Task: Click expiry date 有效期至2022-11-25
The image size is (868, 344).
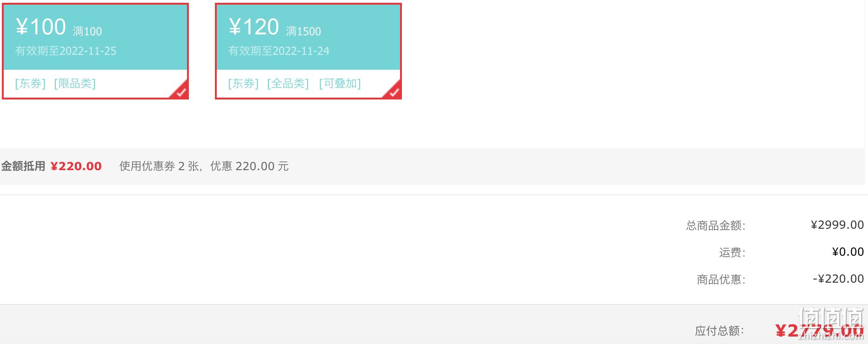Action: pyautogui.click(x=66, y=51)
